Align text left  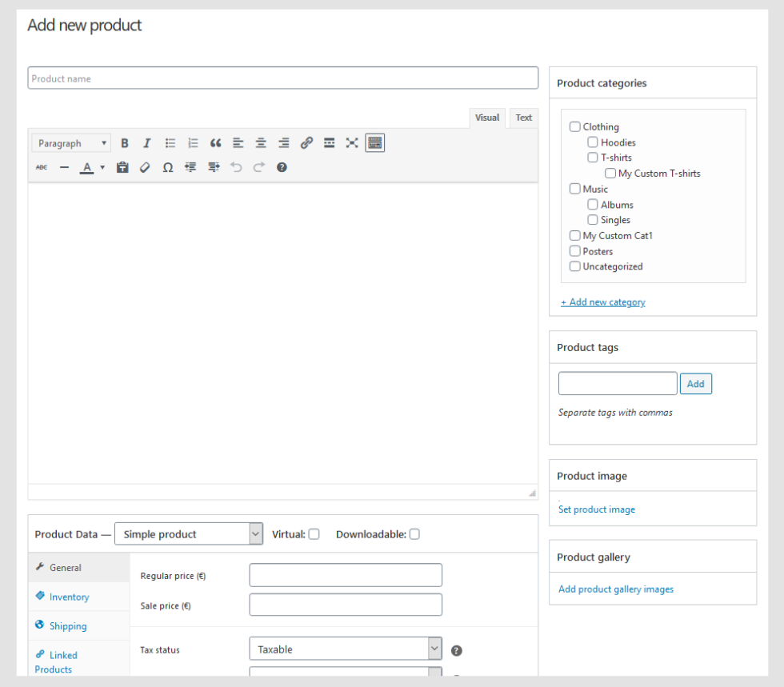pos(238,143)
